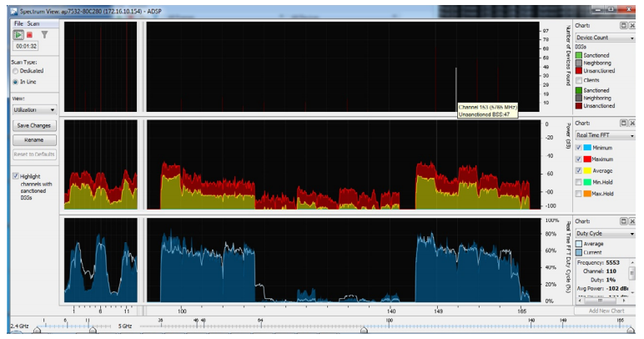The image size is (644, 339).
Task: Toggle the Clients checkbox
Action: click(579, 80)
